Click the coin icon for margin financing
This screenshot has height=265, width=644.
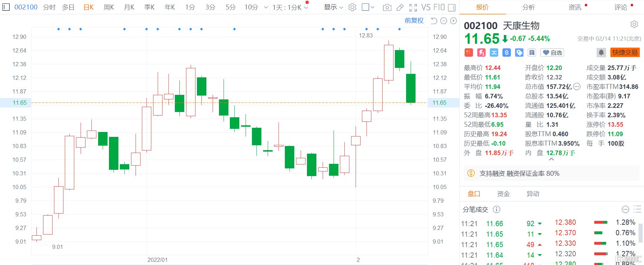click(x=471, y=173)
